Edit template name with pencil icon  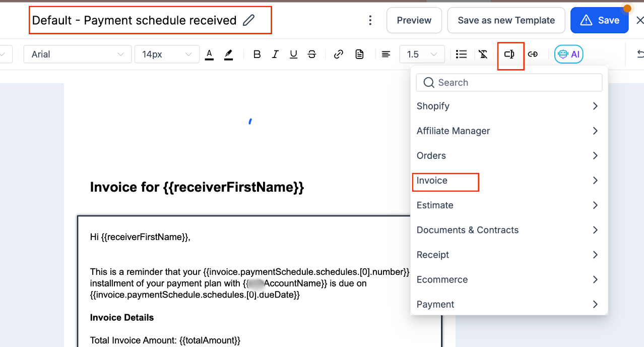tap(248, 20)
